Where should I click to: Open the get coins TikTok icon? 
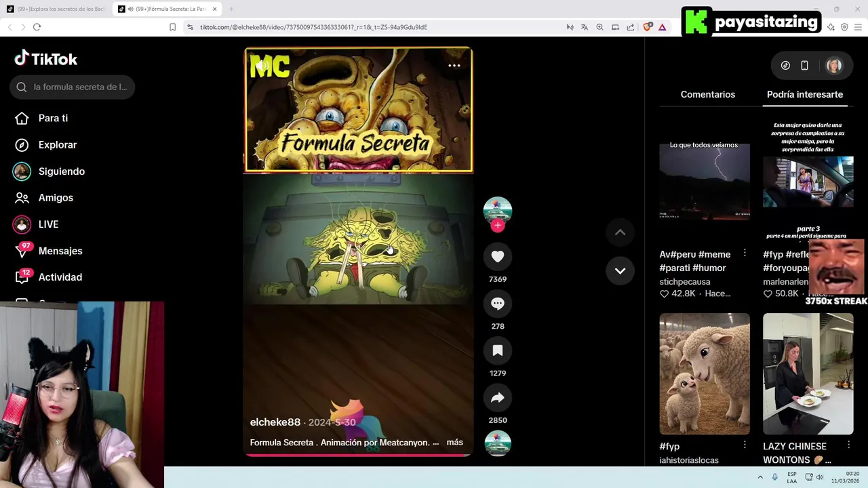click(785, 66)
